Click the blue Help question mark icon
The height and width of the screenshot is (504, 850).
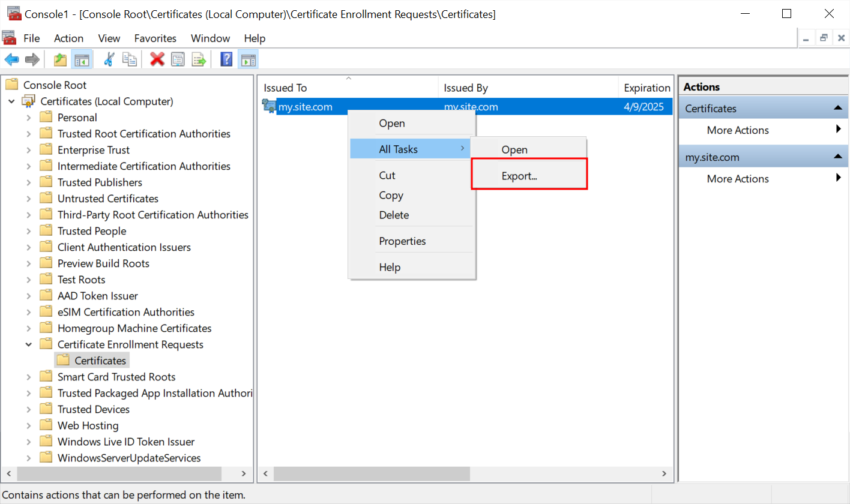(226, 59)
